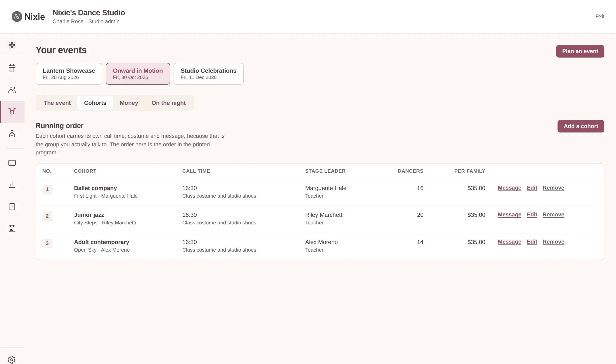The height and width of the screenshot is (364, 616).
Task: Click Exit in the header
Action: [x=600, y=17]
